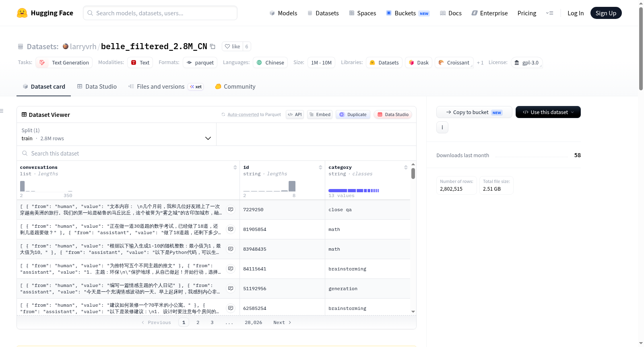Open the Embed button in Dataset Viewer
The width and height of the screenshot is (644, 347).
[320, 114]
